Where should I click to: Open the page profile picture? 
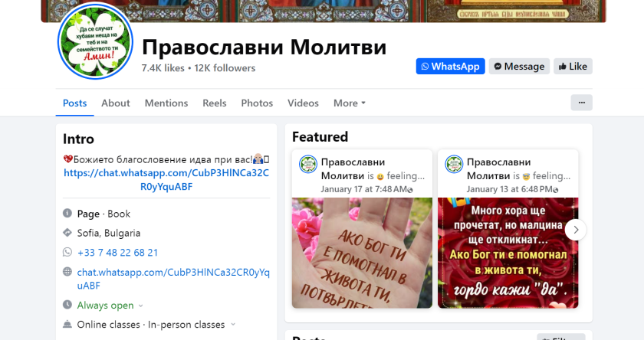pos(95,41)
